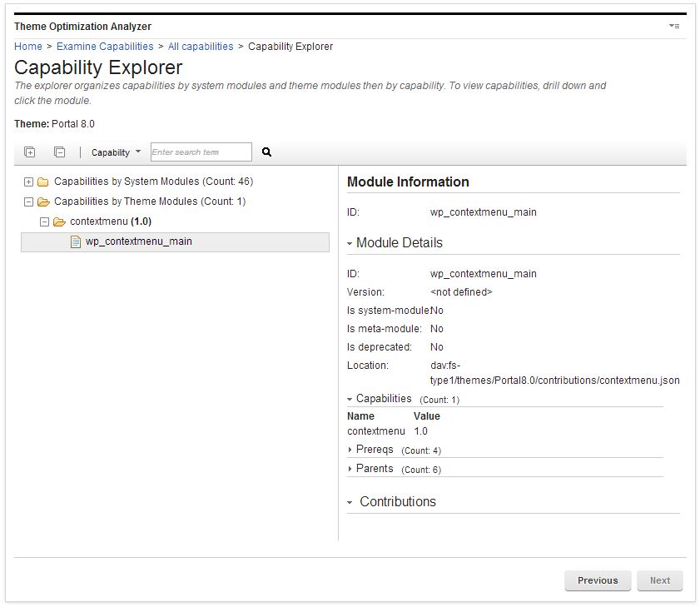Viewport: 700px width, 607px height.
Task: Click the Capabilities by Theme Modules folder icon
Action: (43, 202)
